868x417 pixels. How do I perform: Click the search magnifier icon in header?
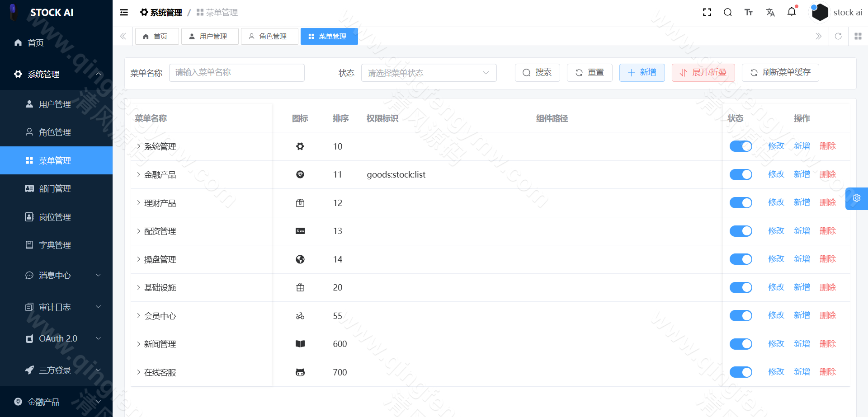coord(727,12)
